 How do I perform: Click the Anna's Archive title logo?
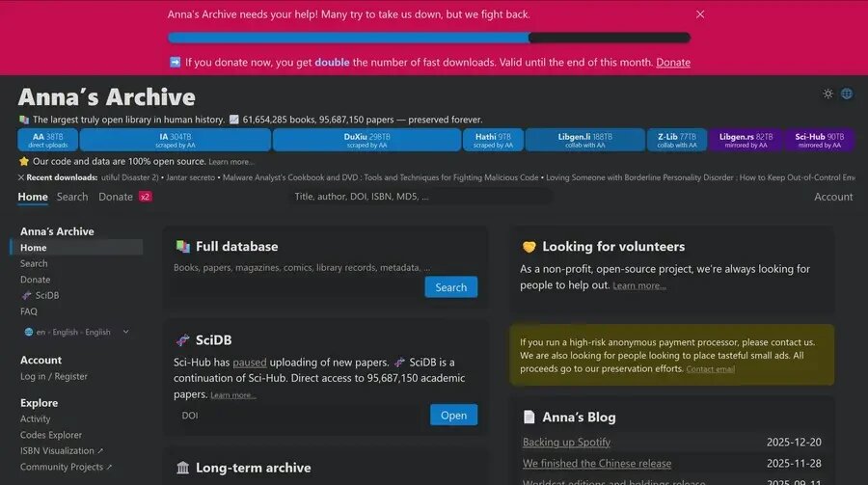[106, 97]
